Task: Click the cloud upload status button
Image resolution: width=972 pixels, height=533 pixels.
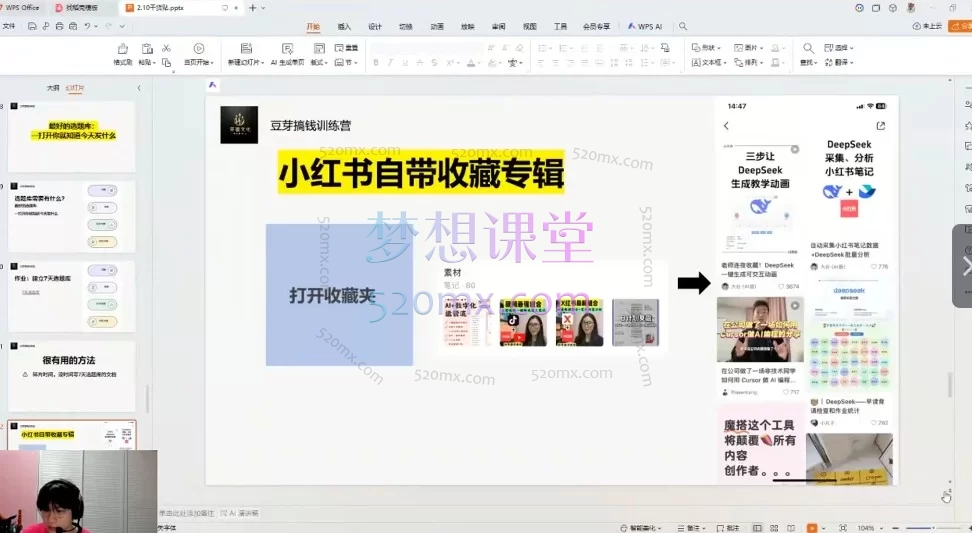Action: coord(927,26)
